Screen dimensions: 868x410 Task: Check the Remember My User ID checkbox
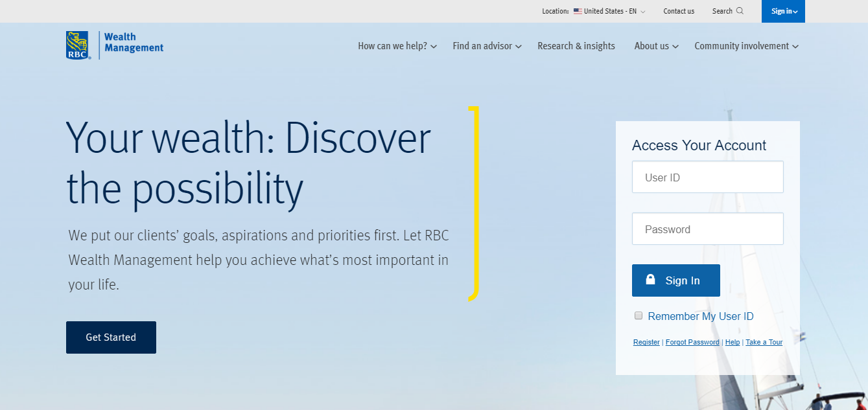pos(639,315)
